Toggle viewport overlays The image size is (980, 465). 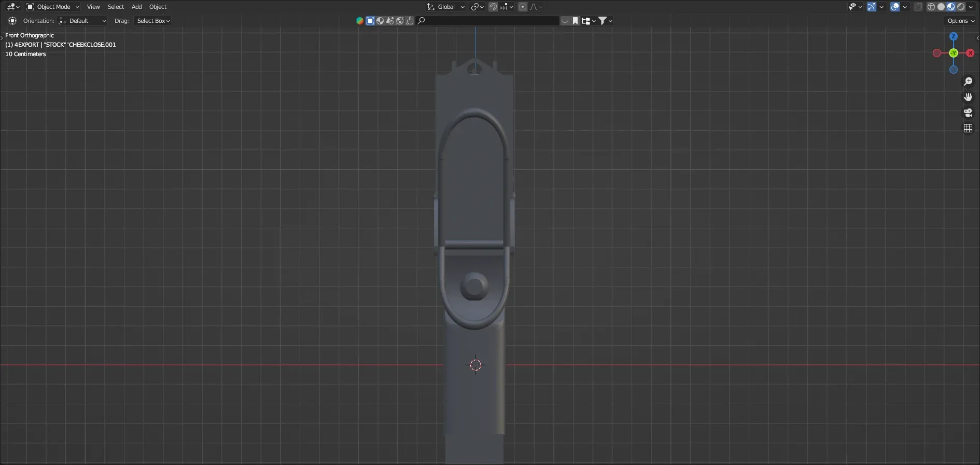point(895,7)
